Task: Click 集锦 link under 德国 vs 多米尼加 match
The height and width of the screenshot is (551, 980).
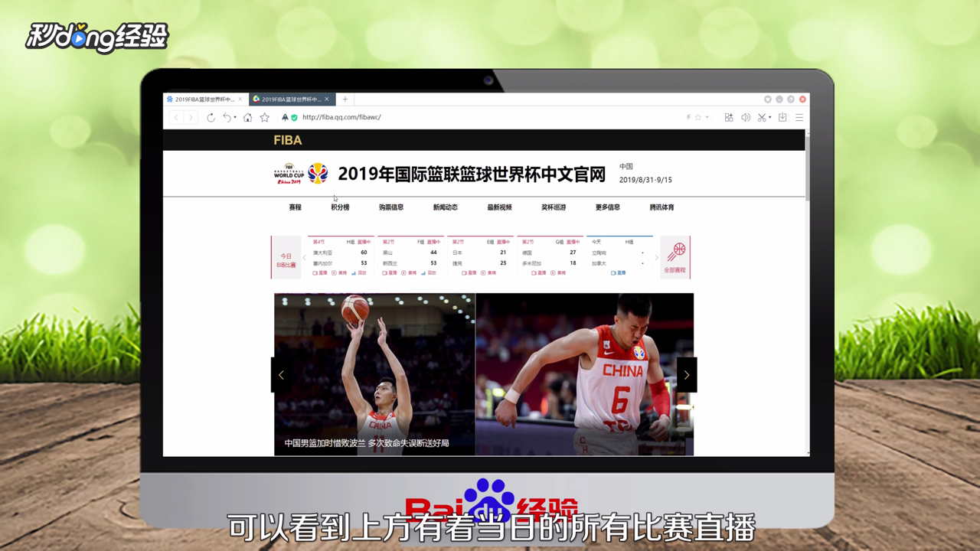Action: pos(557,272)
